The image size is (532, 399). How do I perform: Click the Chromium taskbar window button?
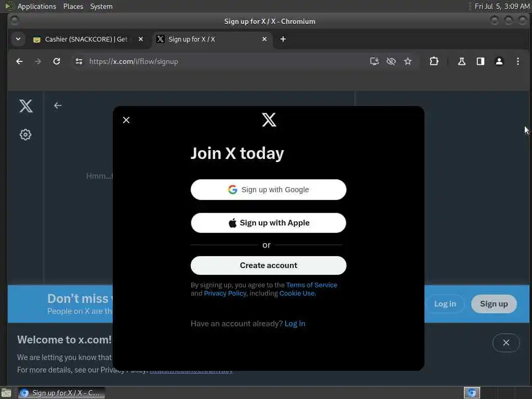(61, 393)
